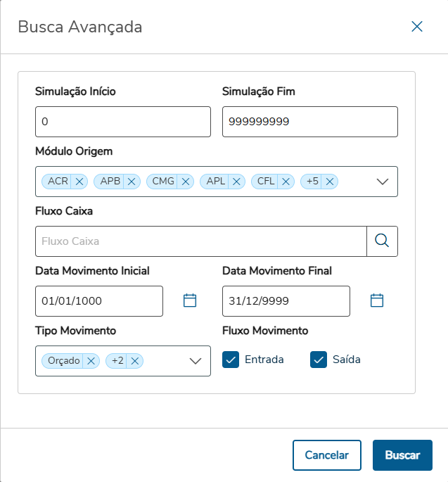Click into the Simulação Fim field
Image resolution: width=448 pixels, height=482 pixels.
tap(309, 122)
